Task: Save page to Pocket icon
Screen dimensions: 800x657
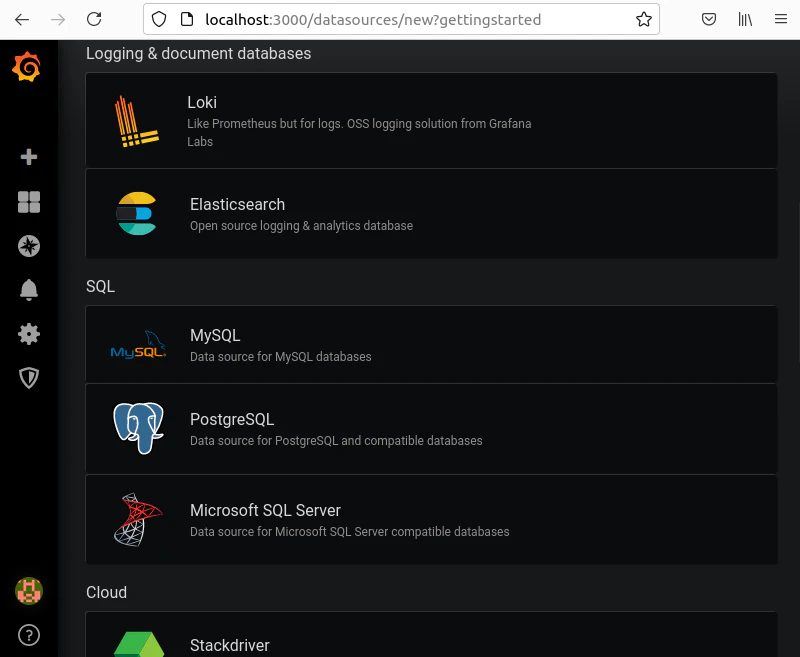Action: coord(709,19)
